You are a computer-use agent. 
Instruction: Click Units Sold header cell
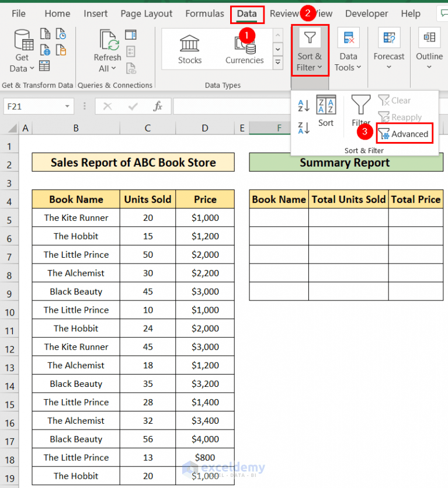coord(148,199)
